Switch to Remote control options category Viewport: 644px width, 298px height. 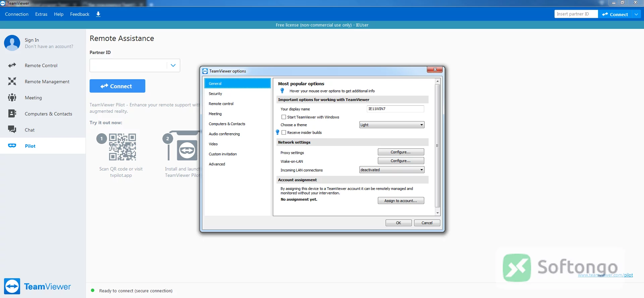(x=237, y=104)
